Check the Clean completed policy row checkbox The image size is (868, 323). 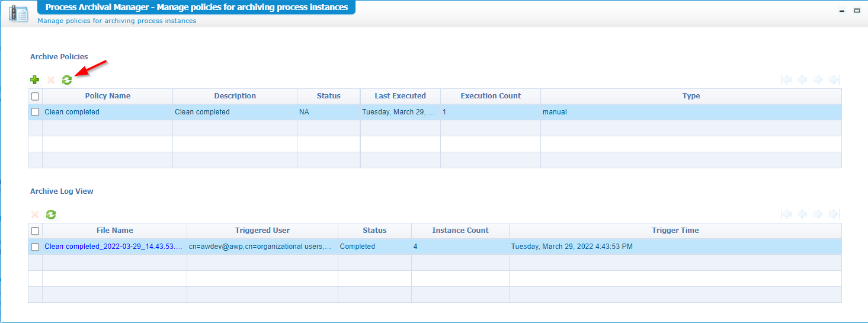(x=35, y=112)
